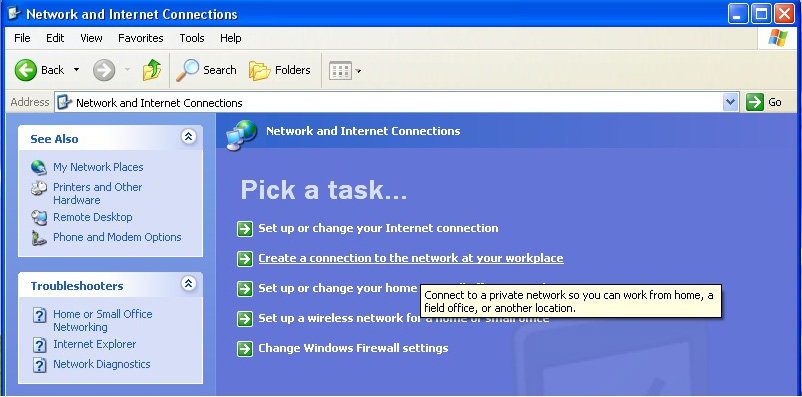This screenshot has height=397, width=802.
Task: Maximize the Network and Internet Connections window
Action: (x=761, y=14)
